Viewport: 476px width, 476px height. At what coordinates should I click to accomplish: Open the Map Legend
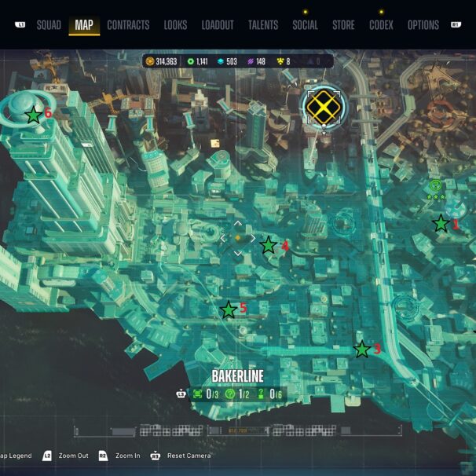click(x=16, y=456)
